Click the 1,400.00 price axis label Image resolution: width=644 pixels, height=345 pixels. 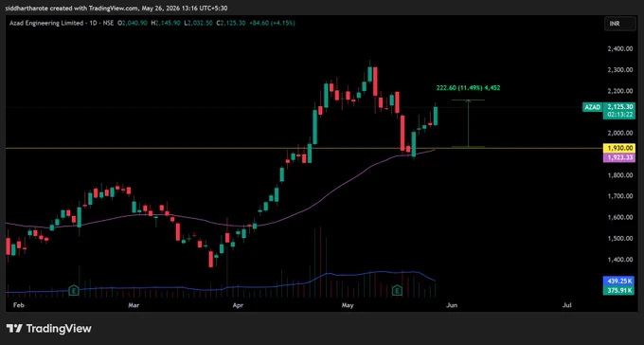pyautogui.click(x=619, y=260)
